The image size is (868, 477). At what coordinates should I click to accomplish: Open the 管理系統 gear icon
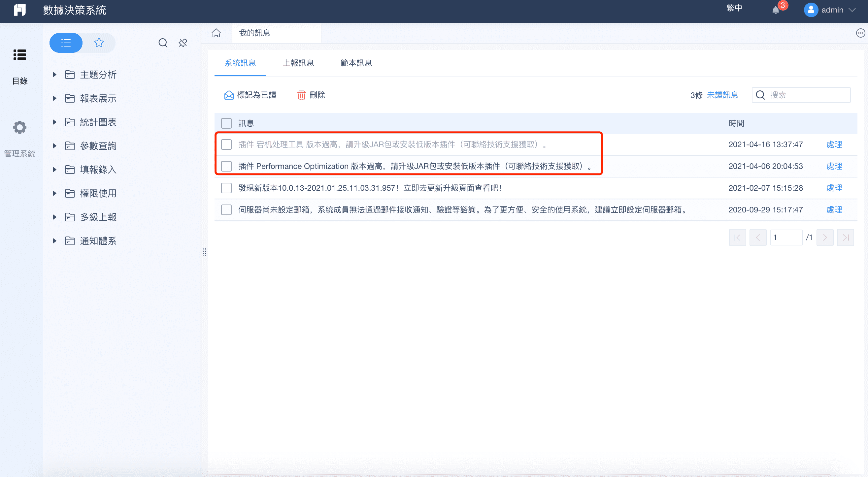tap(19, 127)
